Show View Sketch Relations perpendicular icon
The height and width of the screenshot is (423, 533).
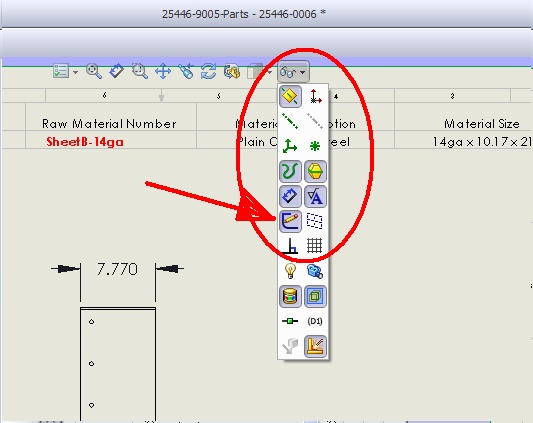pyautogui.click(x=290, y=246)
